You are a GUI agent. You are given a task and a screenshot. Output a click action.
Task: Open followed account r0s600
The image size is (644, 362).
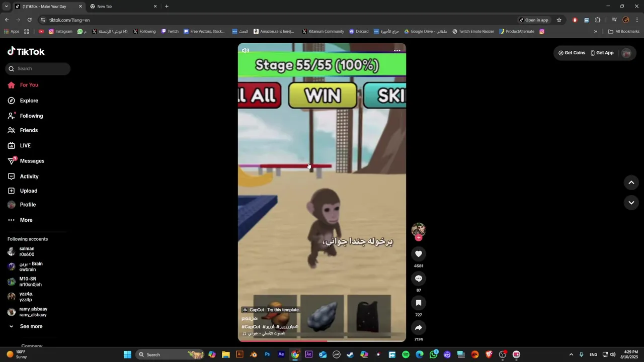(x=27, y=251)
